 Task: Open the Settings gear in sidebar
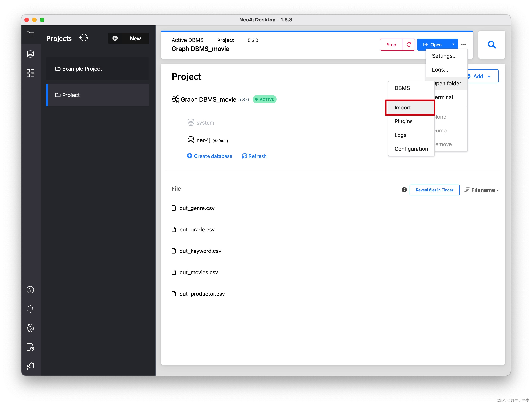click(30, 328)
